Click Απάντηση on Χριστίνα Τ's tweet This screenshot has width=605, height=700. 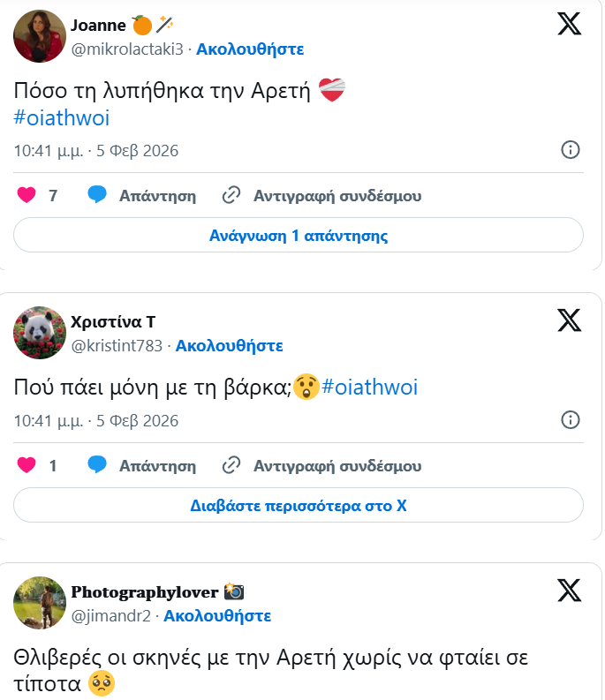pyautogui.click(x=156, y=465)
